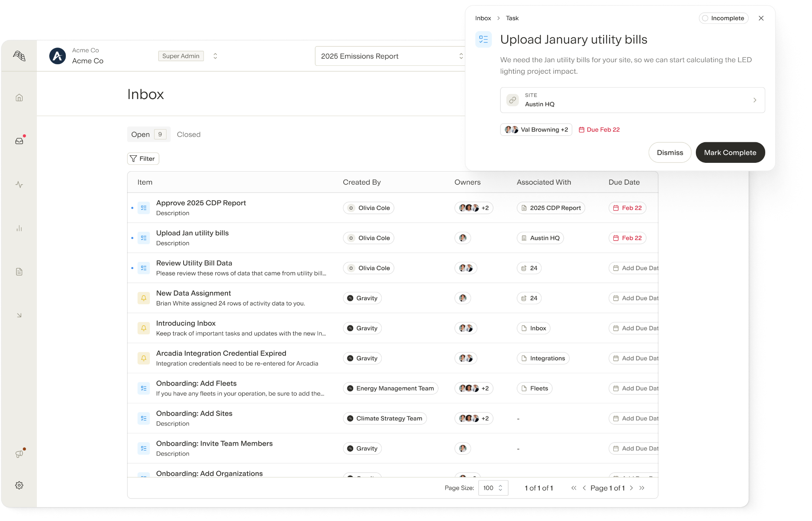Click the Dismiss button
This screenshot has width=812, height=521.
(670, 153)
